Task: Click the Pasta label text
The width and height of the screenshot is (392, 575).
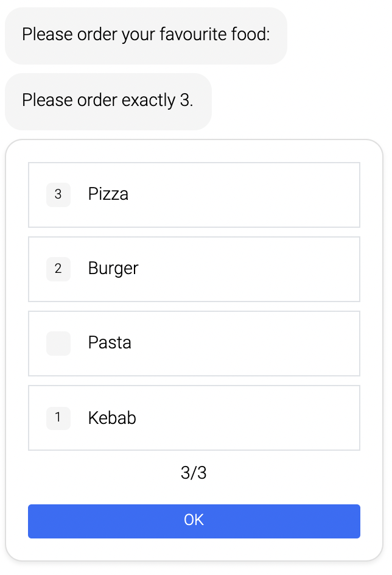Action: coord(109,343)
